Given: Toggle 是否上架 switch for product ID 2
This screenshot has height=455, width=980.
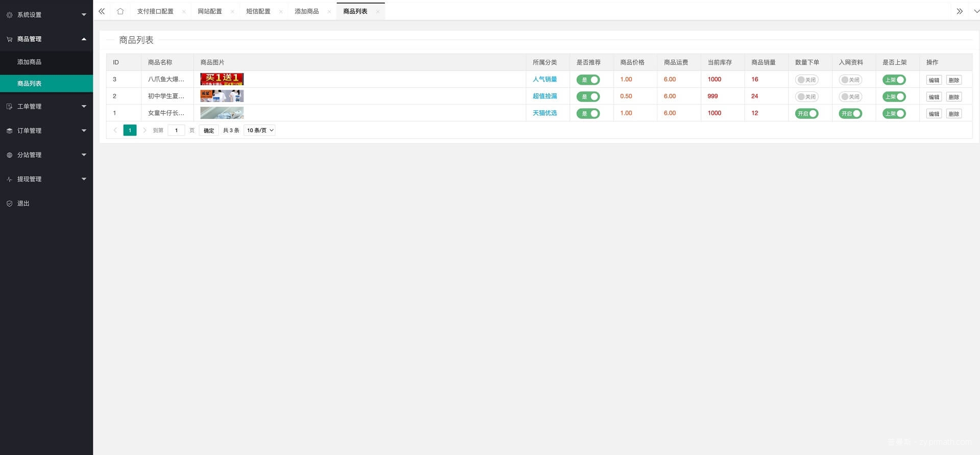Looking at the screenshot, I should [x=894, y=97].
